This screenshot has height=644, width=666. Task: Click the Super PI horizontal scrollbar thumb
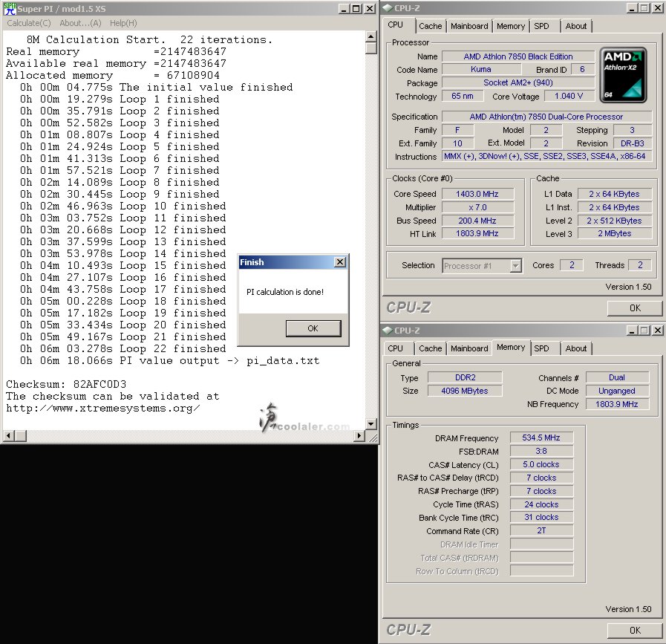pos(20,435)
